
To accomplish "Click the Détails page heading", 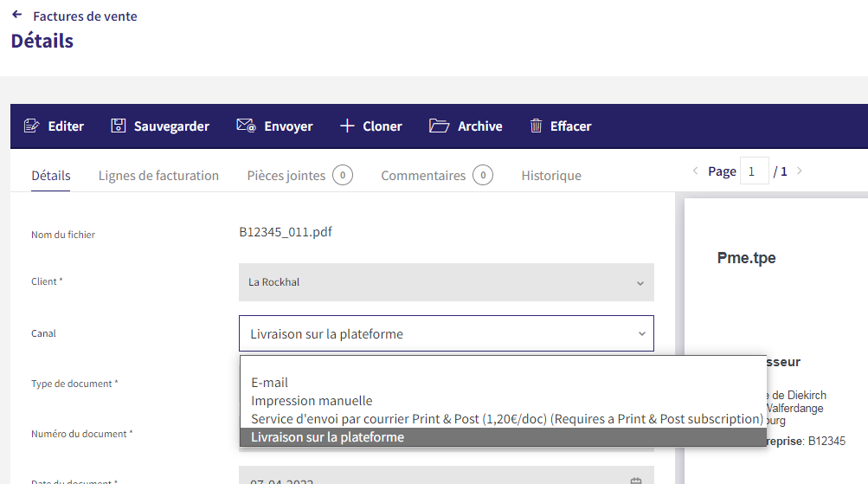I will pyautogui.click(x=42, y=41).
